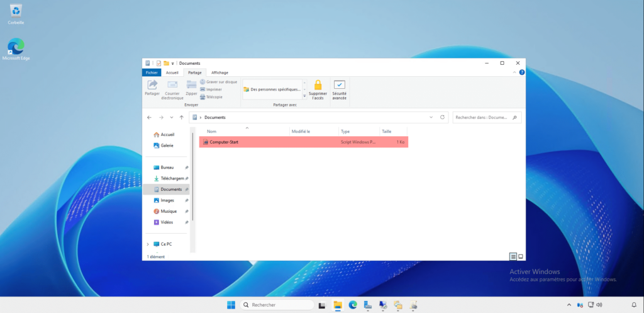Switch to the Accueil ribbon tab
The height and width of the screenshot is (313, 644).
click(172, 72)
